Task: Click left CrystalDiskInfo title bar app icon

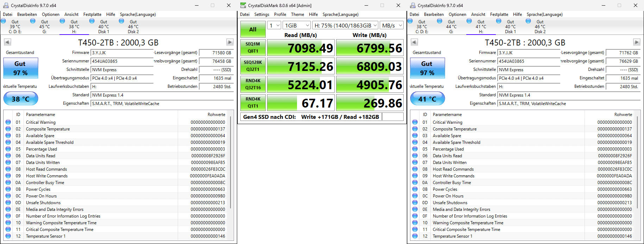Action: (x=6, y=5)
